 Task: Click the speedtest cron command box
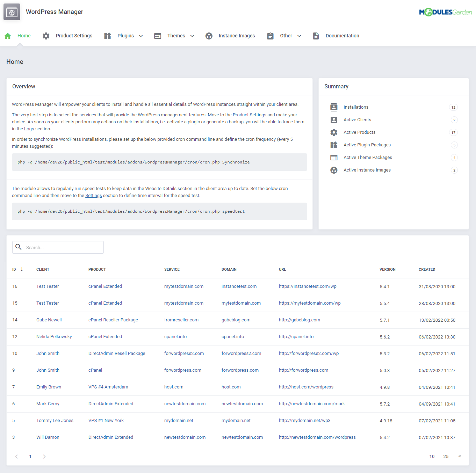159,211
